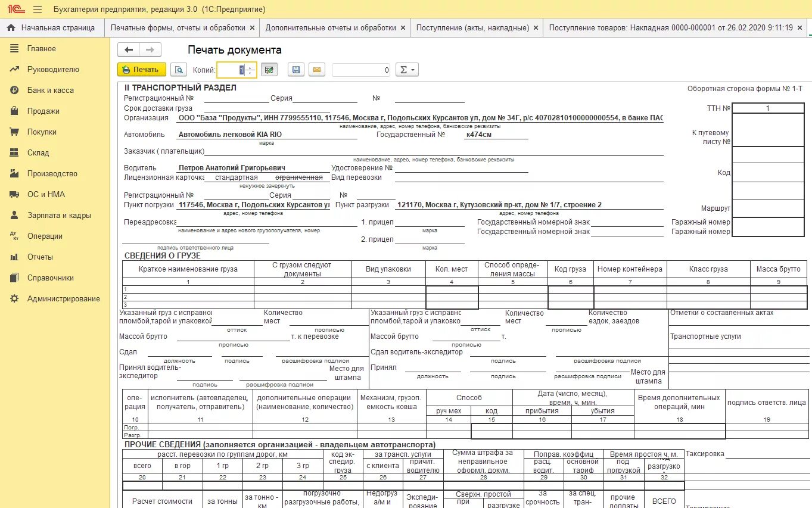Click the Отчеты bar chart icon
812x508 pixels.
(14, 257)
